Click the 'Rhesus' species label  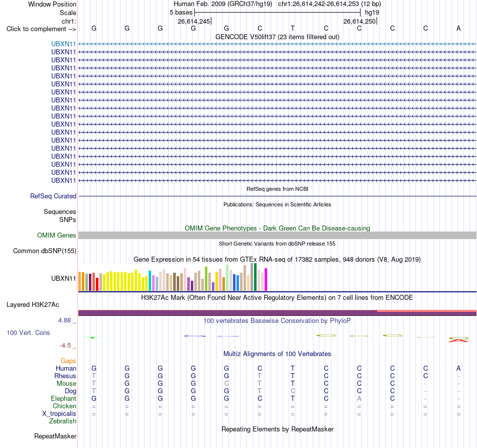click(x=65, y=376)
